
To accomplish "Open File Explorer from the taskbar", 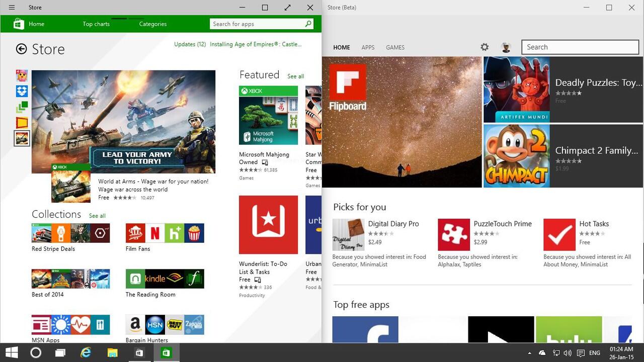I will coord(112,353).
